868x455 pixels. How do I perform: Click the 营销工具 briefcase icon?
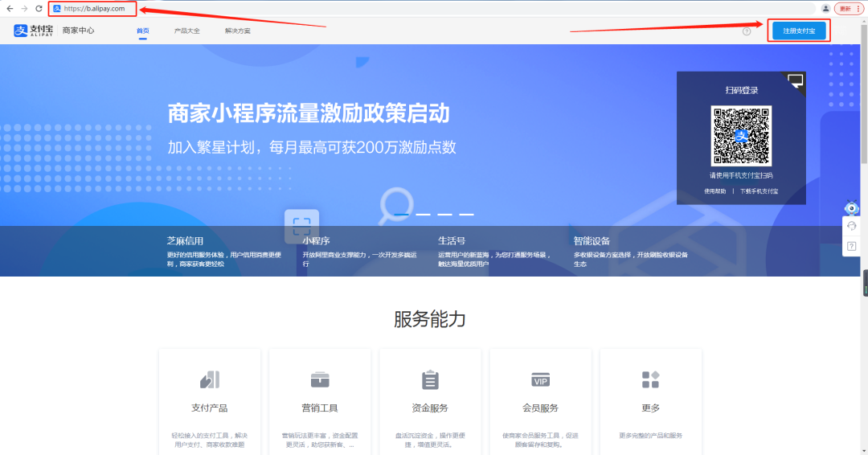(x=320, y=379)
